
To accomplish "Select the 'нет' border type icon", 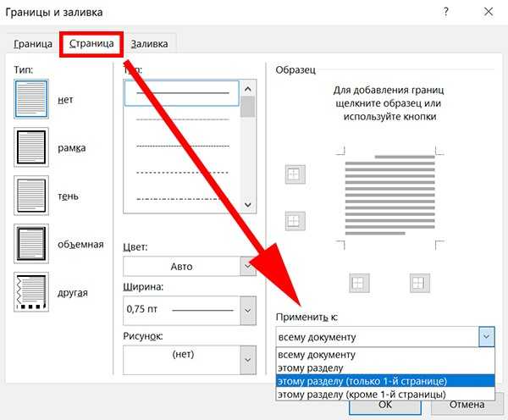I will 32,99.
